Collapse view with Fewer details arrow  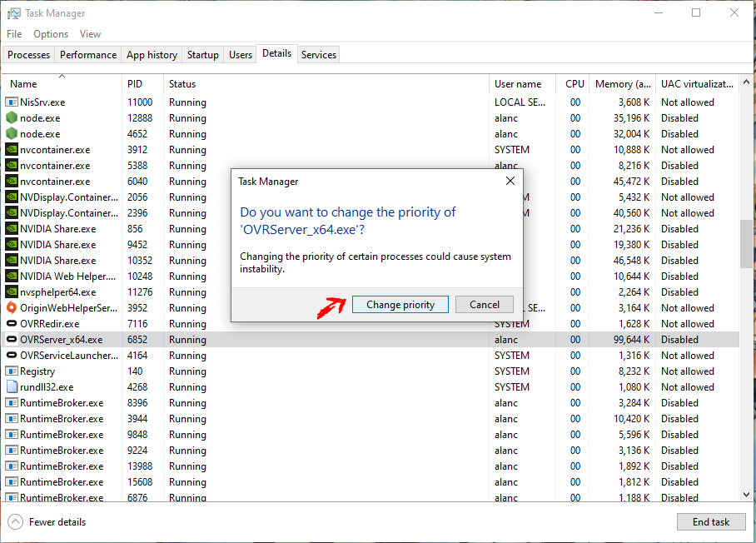click(16, 522)
